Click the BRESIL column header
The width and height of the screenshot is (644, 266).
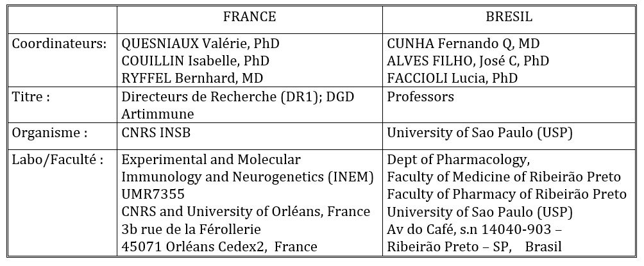509,17
